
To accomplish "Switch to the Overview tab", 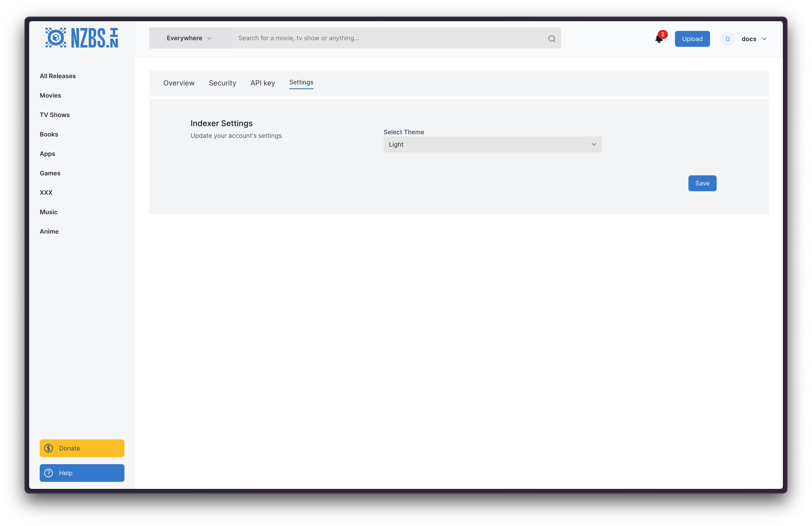I will (179, 83).
